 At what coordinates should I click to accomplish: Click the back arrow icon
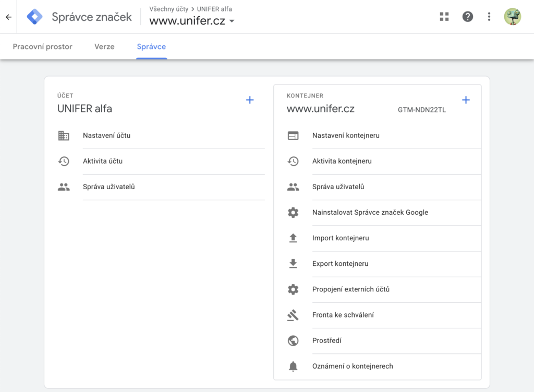(8, 17)
